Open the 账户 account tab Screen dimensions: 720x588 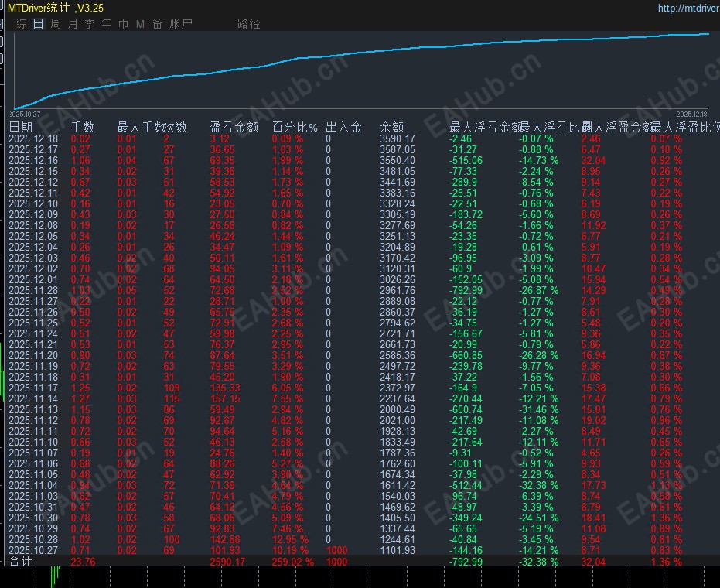179,24
